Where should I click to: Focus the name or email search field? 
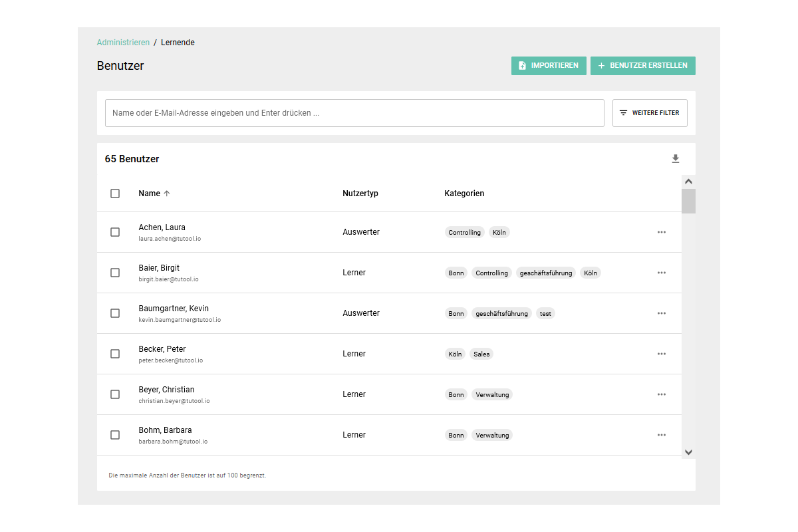click(x=354, y=113)
